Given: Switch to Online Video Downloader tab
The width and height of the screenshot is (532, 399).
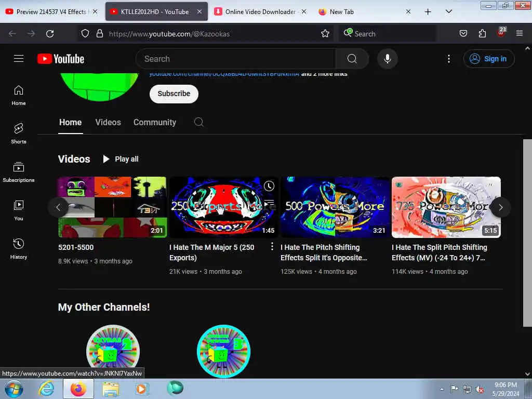Looking at the screenshot, I should pyautogui.click(x=260, y=11).
